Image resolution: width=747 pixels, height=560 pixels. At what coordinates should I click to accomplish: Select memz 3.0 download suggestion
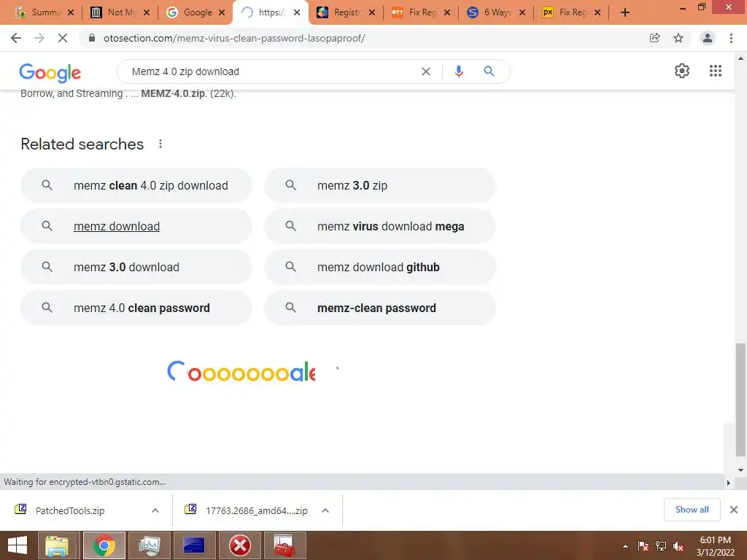[136, 267]
